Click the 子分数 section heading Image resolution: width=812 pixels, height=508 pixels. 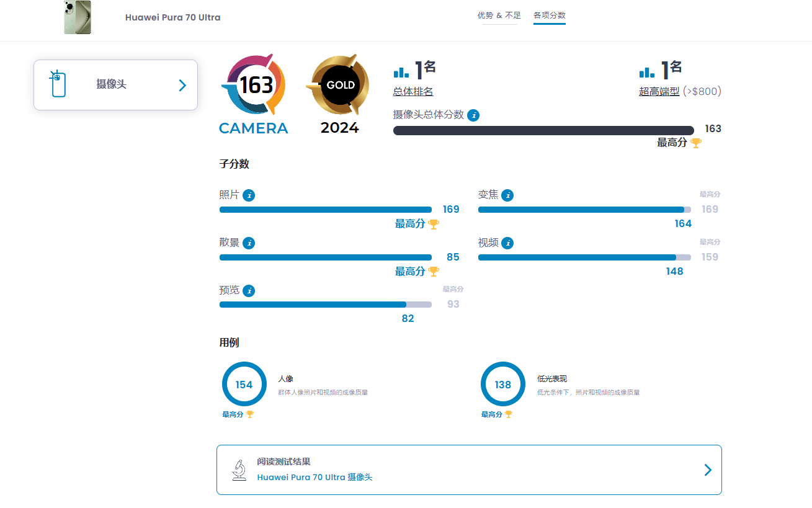click(234, 164)
